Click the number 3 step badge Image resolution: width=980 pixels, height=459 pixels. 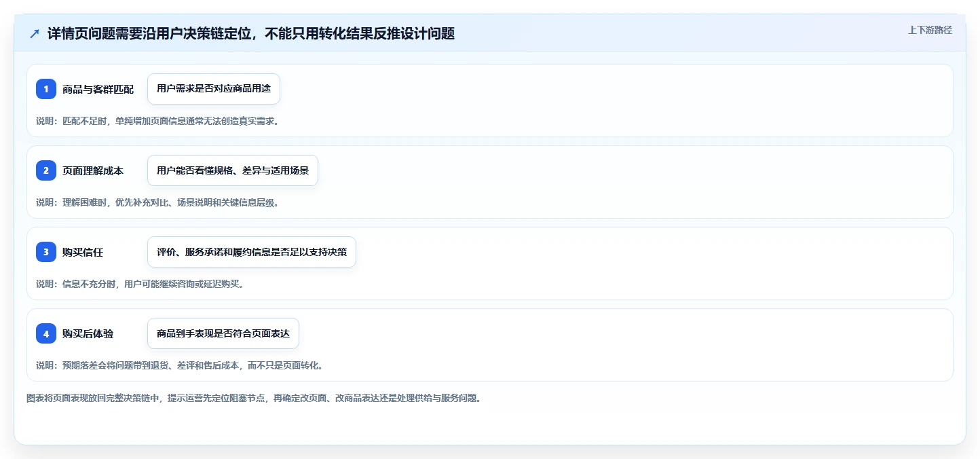click(x=46, y=252)
